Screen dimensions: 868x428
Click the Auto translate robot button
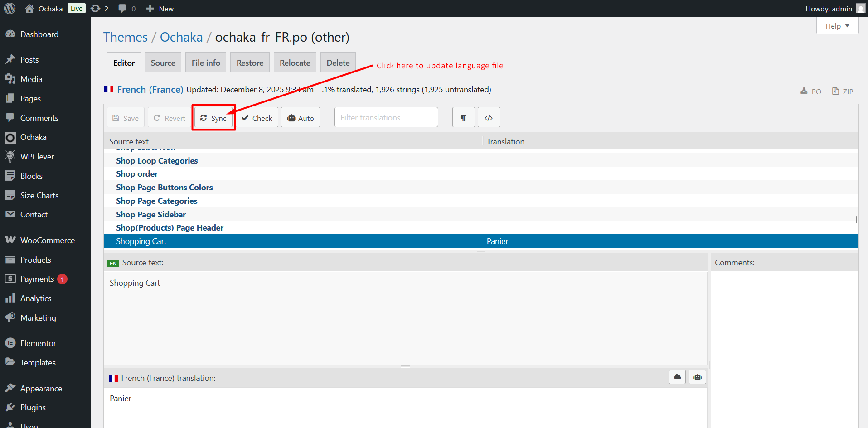(x=300, y=118)
